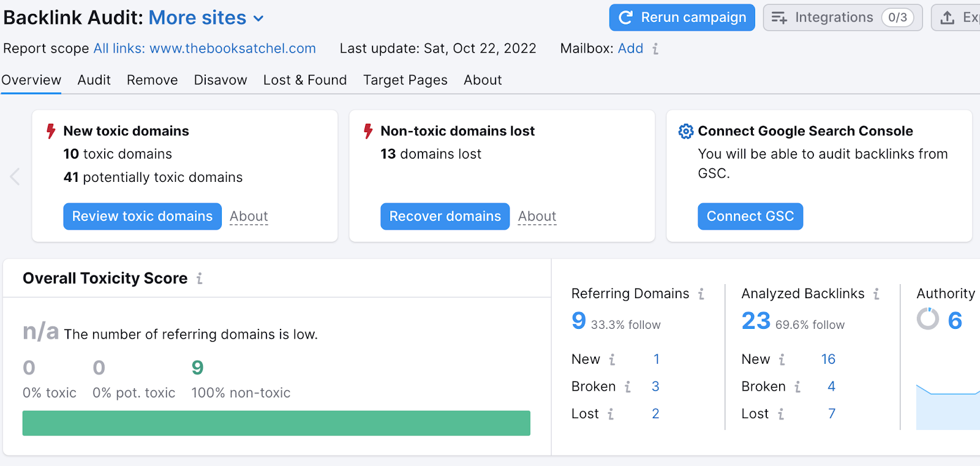This screenshot has width=980, height=466.
Task: Click info icon beside Analyzed Backlinks Lost
Action: [x=781, y=415]
